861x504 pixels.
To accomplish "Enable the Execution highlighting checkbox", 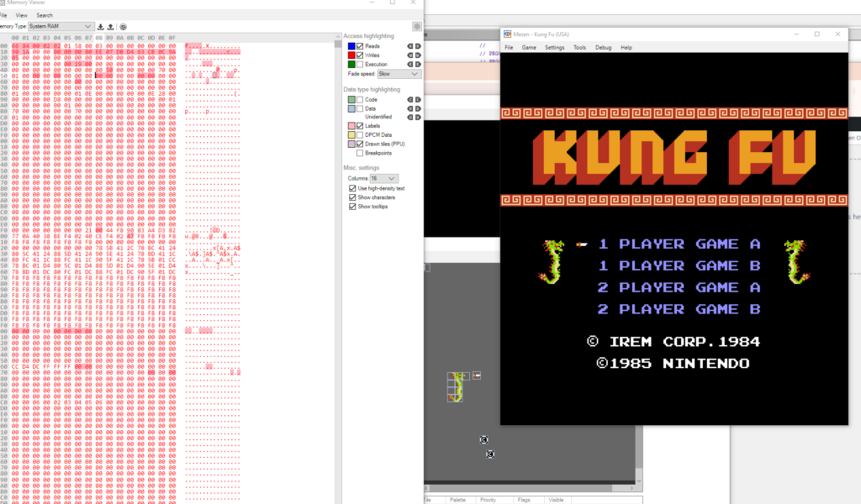I will tap(361, 65).
